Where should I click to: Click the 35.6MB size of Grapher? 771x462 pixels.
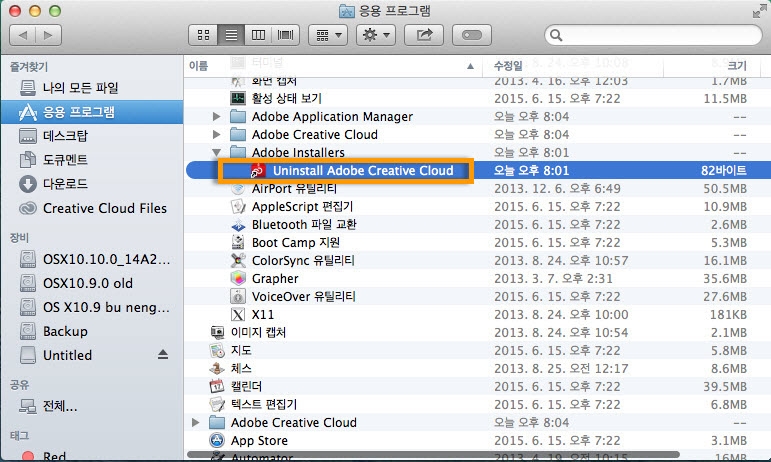pos(725,279)
